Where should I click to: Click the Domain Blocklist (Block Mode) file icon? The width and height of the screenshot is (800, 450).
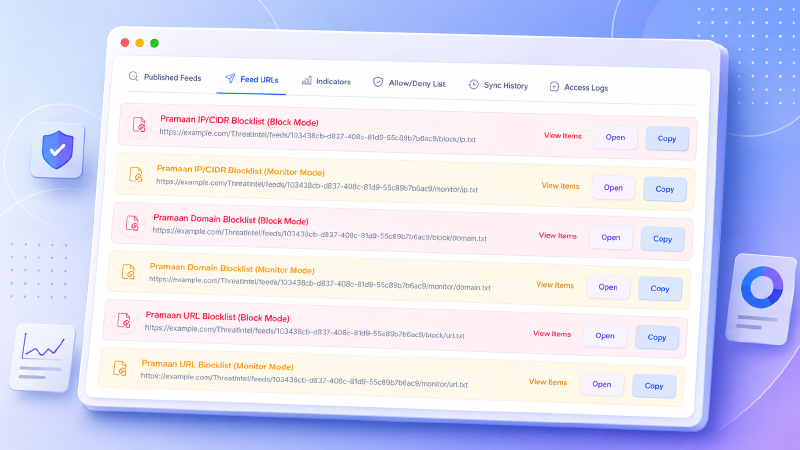[132, 223]
